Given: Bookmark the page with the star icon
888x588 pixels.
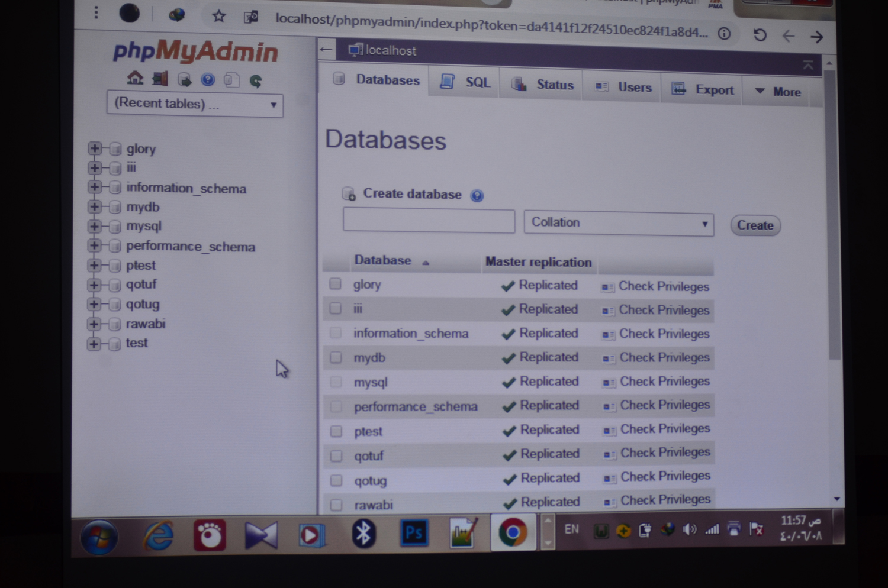Looking at the screenshot, I should [219, 16].
